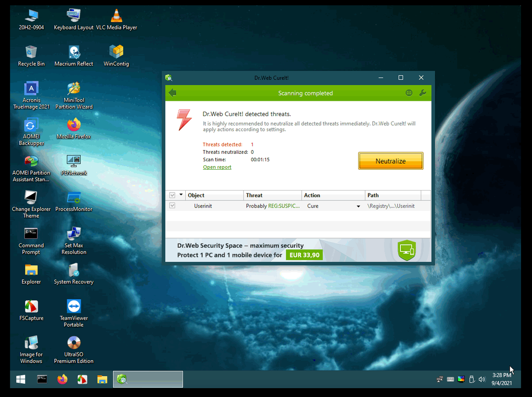Sort by the Object column header
The height and width of the screenshot is (397, 532).
click(215, 195)
